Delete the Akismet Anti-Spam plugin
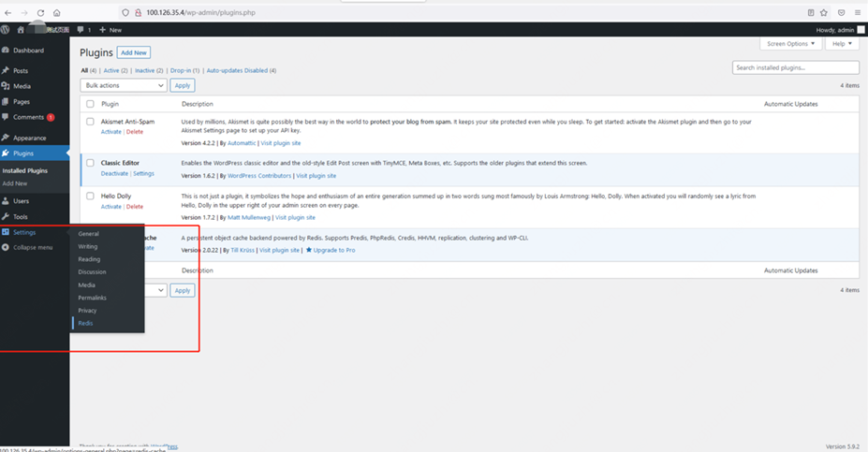Viewport: 868px width, 452px height. (x=135, y=132)
